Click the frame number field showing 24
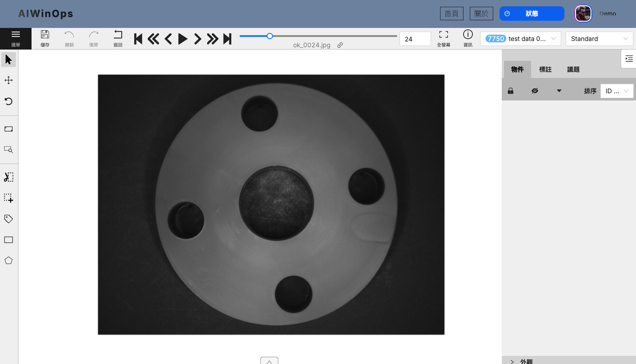 (x=415, y=39)
